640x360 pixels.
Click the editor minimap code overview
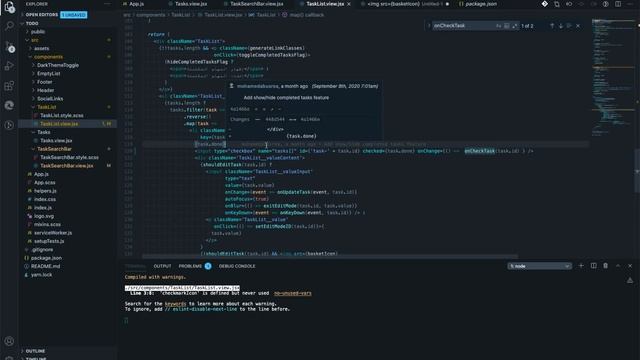click(x=613, y=77)
